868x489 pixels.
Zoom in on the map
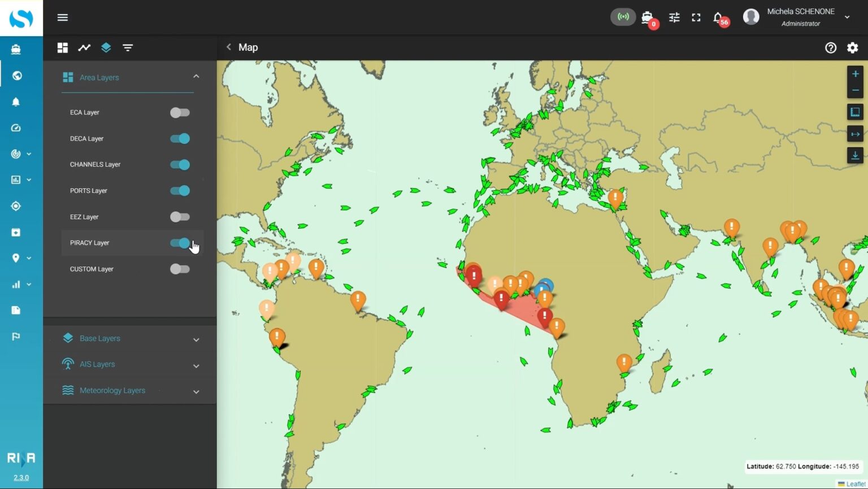pos(855,74)
